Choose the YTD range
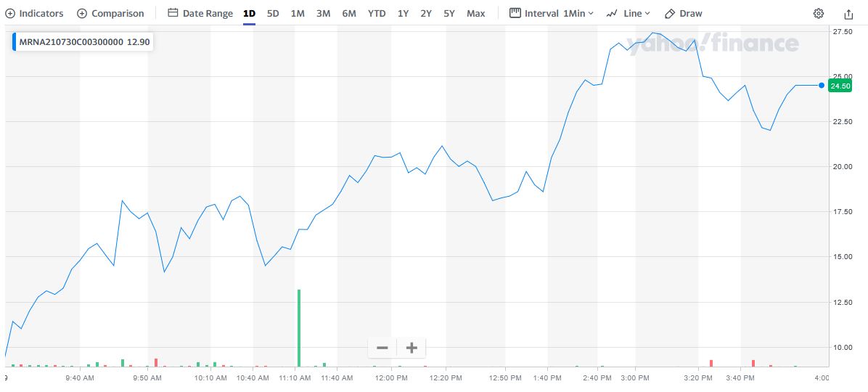Image resolution: width=868 pixels, height=392 pixels. pos(377,13)
